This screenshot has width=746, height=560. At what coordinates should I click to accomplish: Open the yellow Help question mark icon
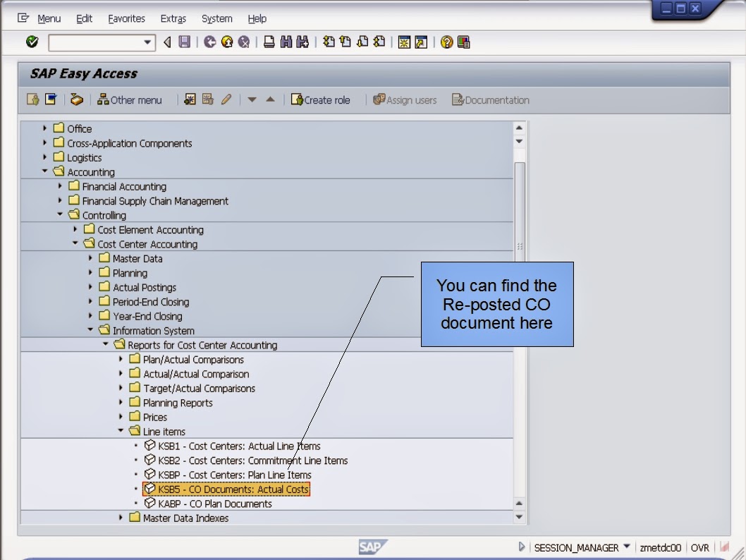coord(446,42)
